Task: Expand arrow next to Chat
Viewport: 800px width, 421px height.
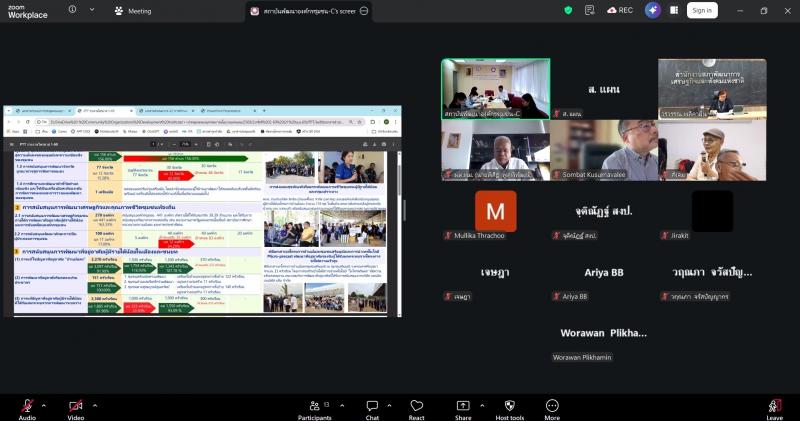Action: 389,406
